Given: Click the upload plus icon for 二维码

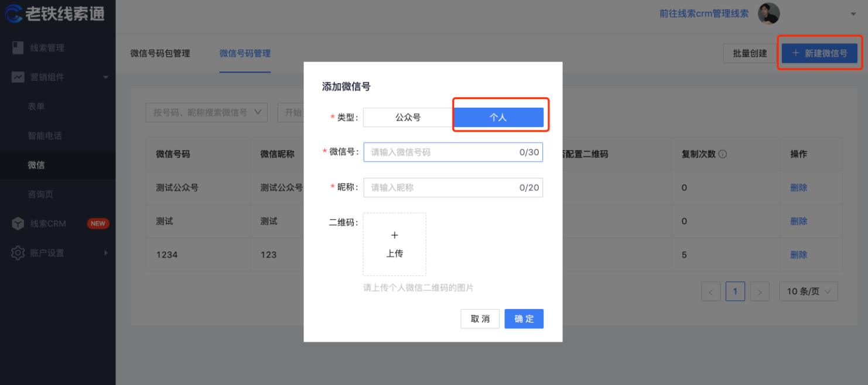Looking at the screenshot, I should click(x=394, y=235).
